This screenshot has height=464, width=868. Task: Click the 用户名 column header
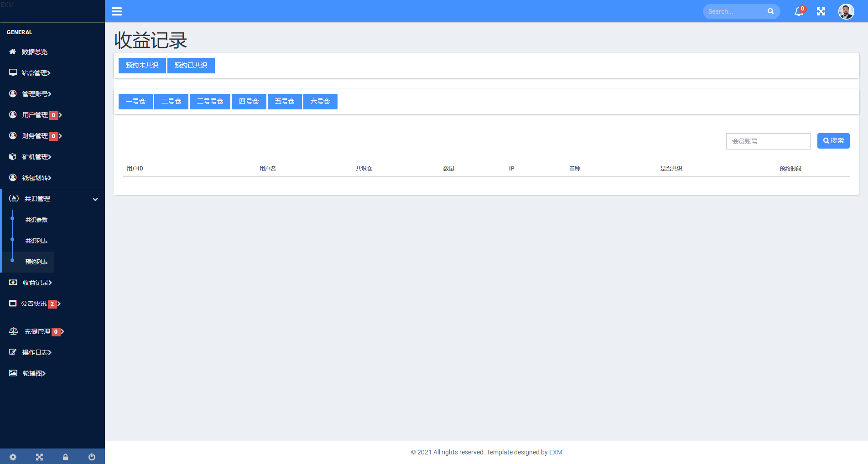(x=268, y=169)
